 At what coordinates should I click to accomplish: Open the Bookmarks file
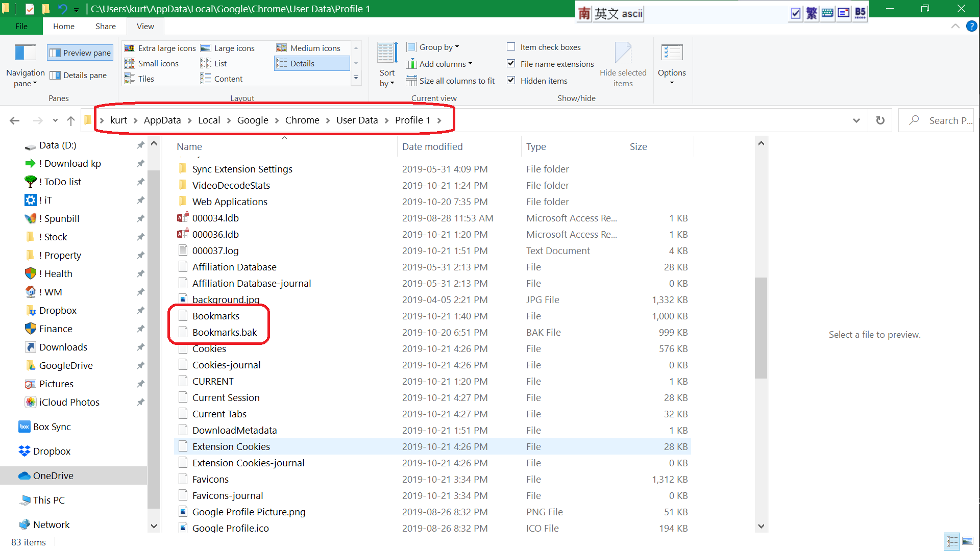[215, 315]
